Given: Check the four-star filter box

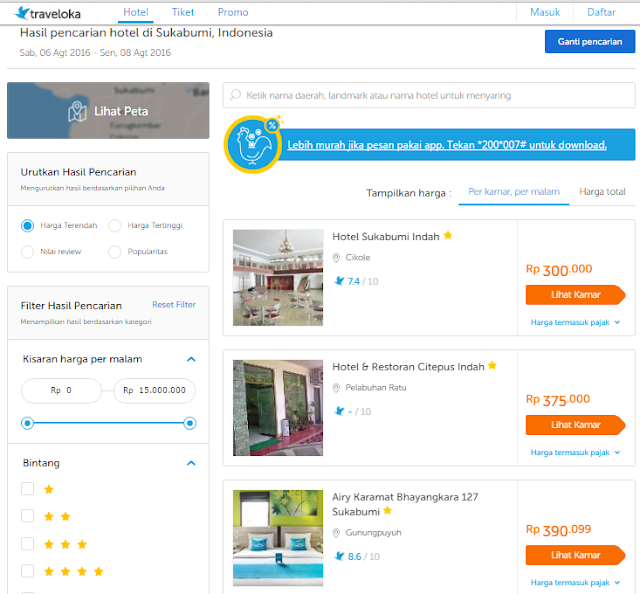Looking at the screenshot, I should (x=27, y=570).
